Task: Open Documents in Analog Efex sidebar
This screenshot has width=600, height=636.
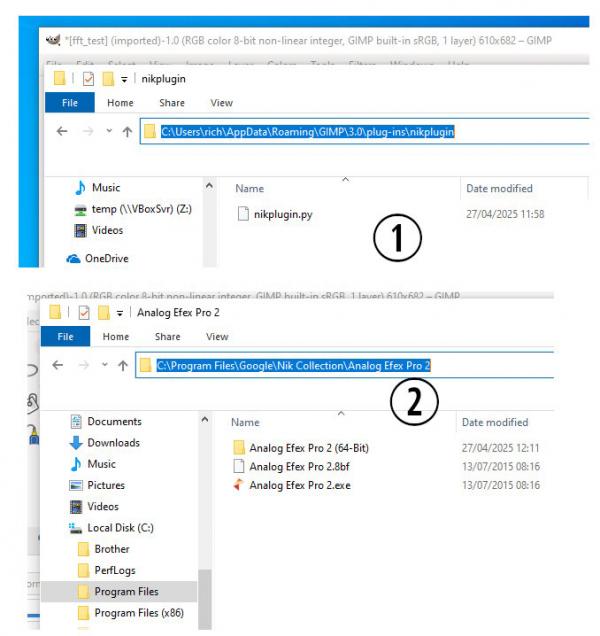Action: tap(114, 421)
